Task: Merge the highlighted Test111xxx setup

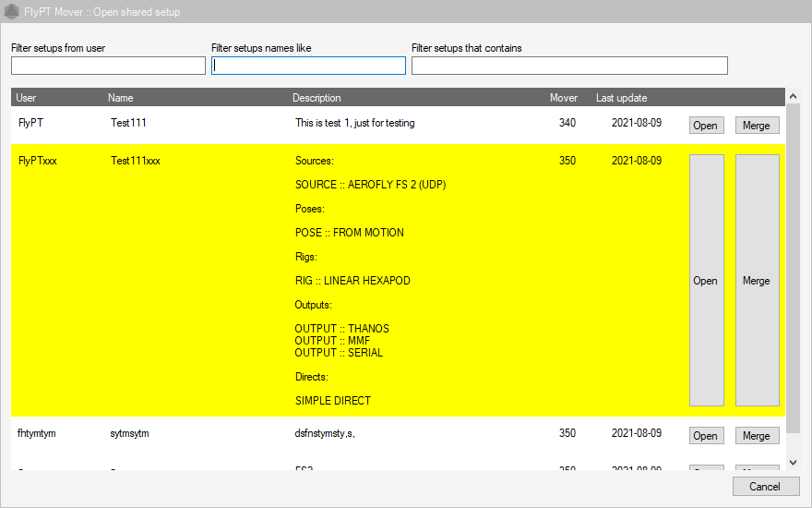Action: click(x=757, y=281)
